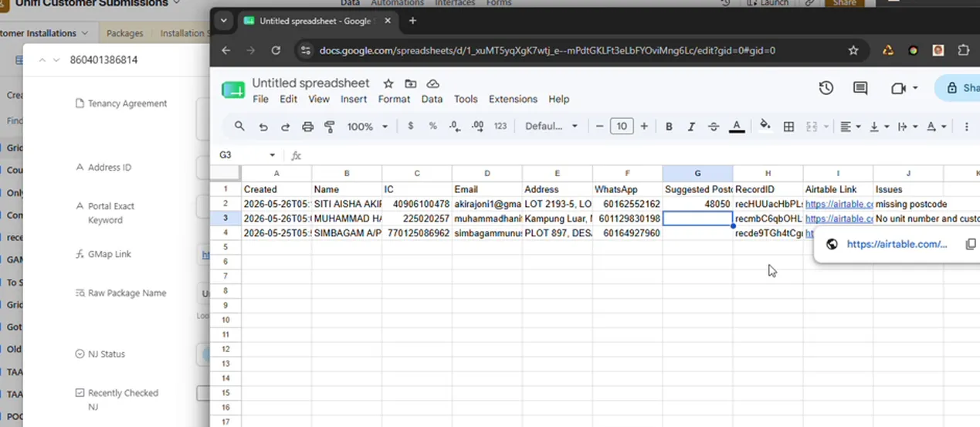Edit the font size field showing 10

click(622, 126)
